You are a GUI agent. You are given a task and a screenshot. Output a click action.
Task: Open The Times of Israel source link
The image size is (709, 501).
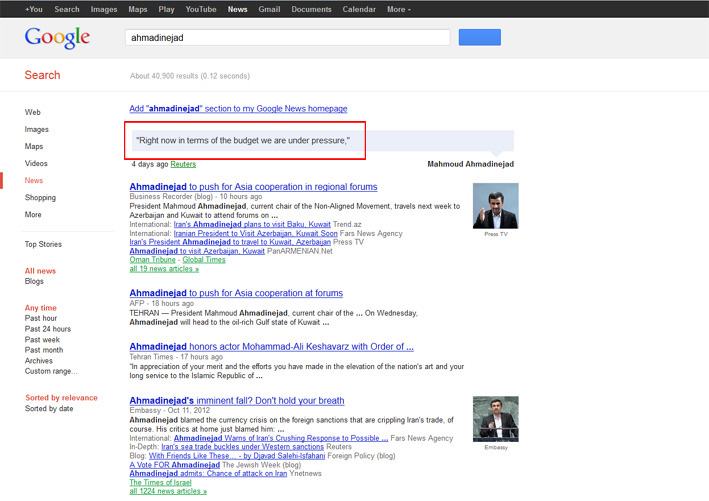click(161, 482)
